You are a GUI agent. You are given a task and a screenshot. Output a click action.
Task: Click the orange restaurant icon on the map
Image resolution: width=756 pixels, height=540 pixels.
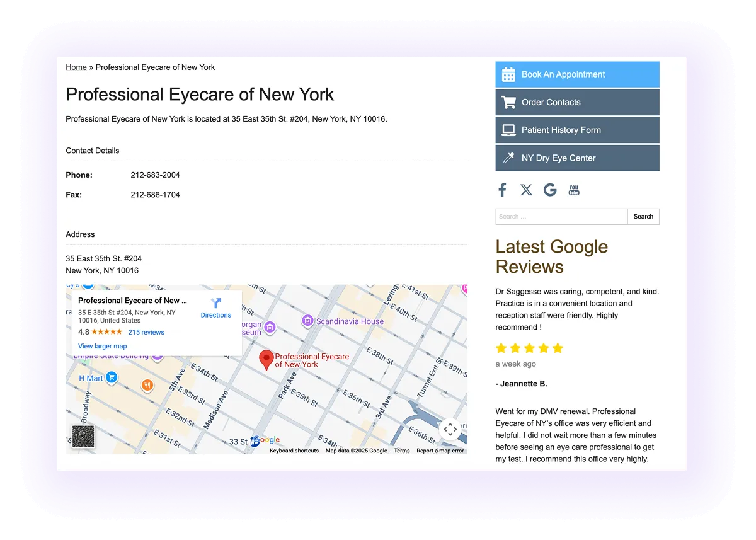click(147, 386)
